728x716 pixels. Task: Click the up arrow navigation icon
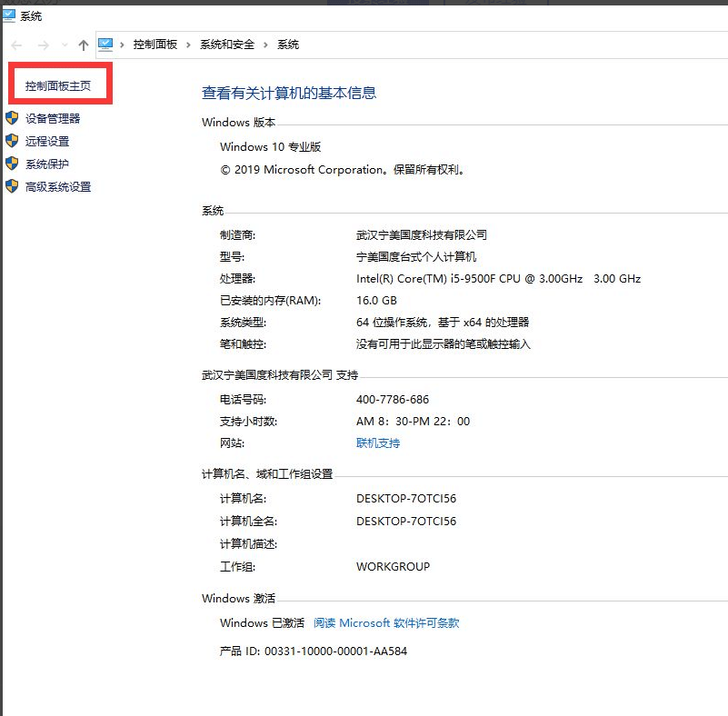coord(83,44)
